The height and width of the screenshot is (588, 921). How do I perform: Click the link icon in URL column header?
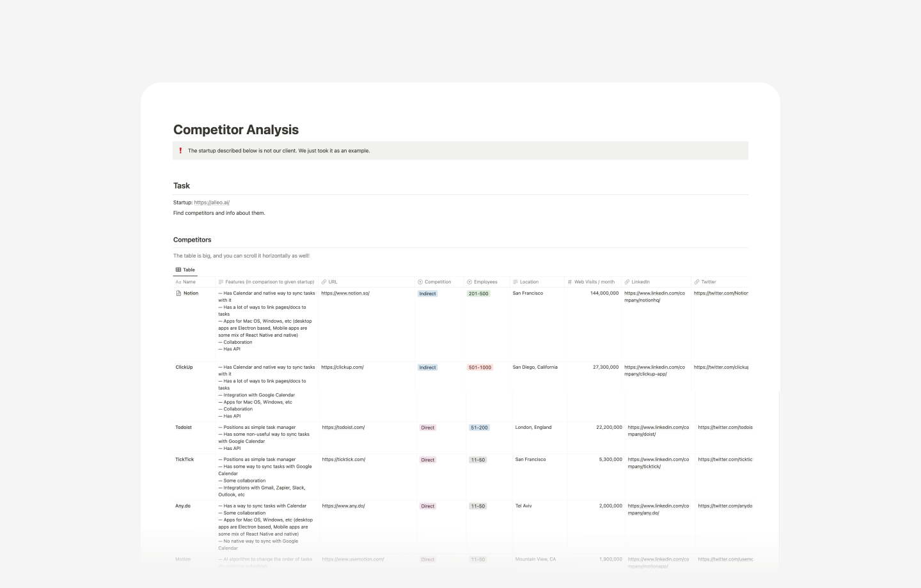click(x=324, y=282)
